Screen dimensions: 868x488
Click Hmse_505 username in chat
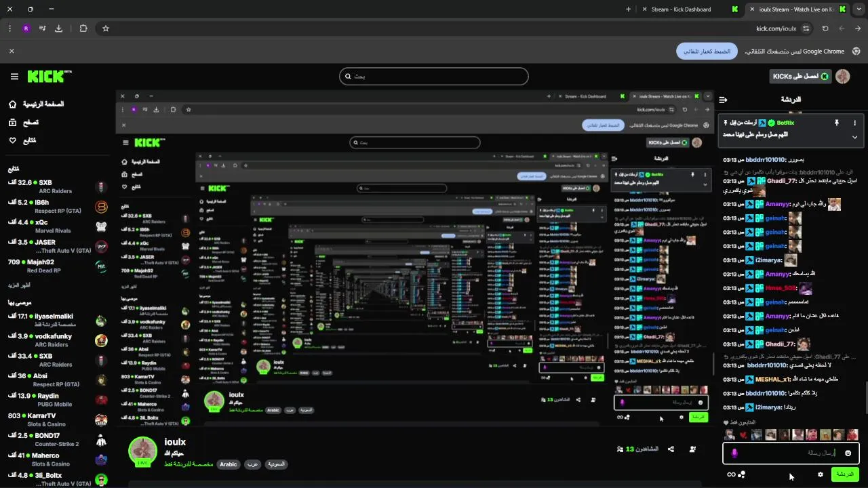tap(781, 288)
